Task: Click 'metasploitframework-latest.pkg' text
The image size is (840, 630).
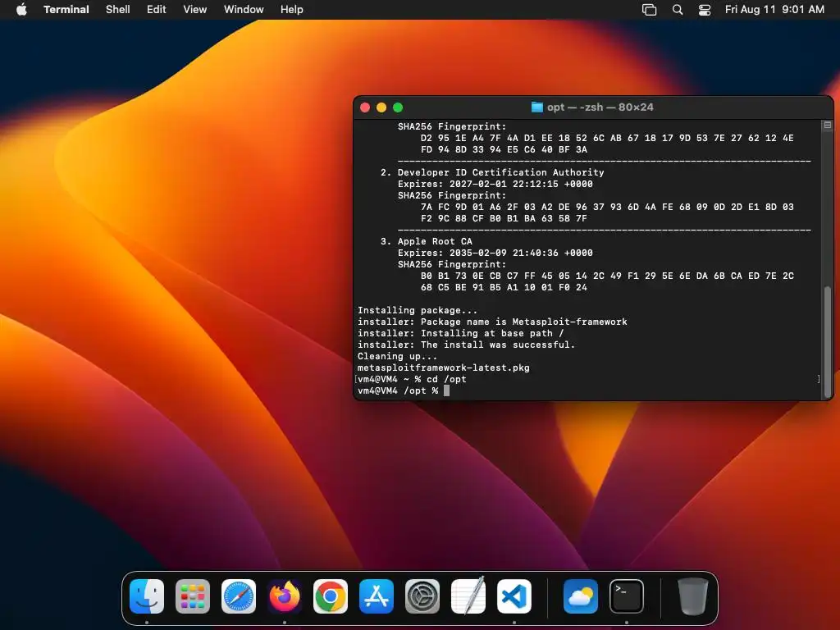Action: click(444, 367)
